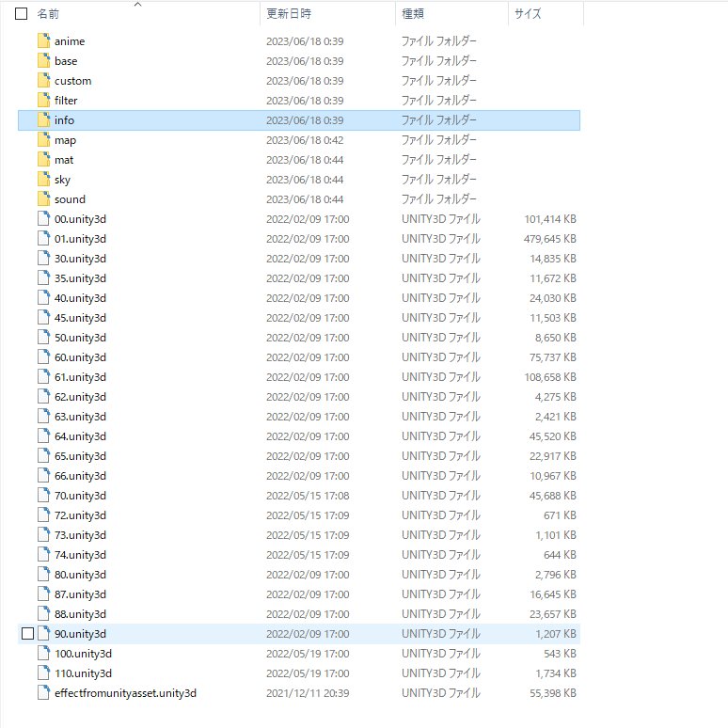Select the 00.unity3d file icon
Screen dimensions: 728x728
(x=43, y=219)
